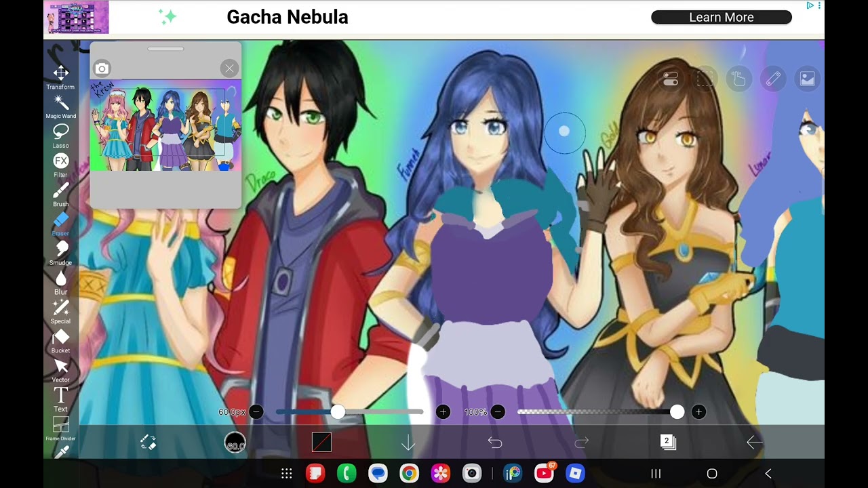Viewport: 868px width, 488px height.
Task: Open the material image library
Action: [807, 79]
